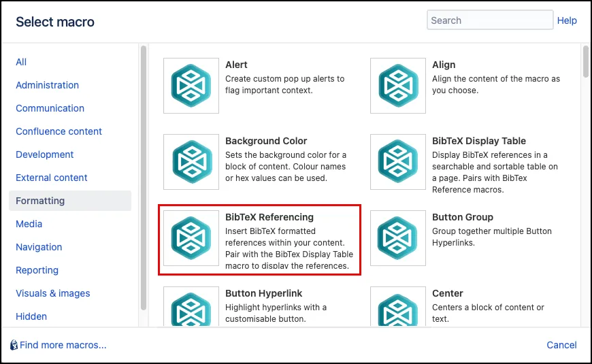This screenshot has width=592, height=364.
Task: Select the Center macro icon
Action: coord(398,306)
